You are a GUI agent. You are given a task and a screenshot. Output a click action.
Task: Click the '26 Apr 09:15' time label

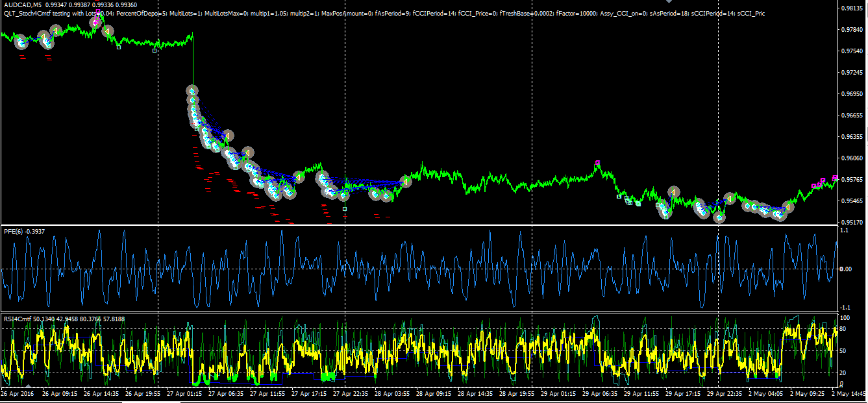(60, 394)
